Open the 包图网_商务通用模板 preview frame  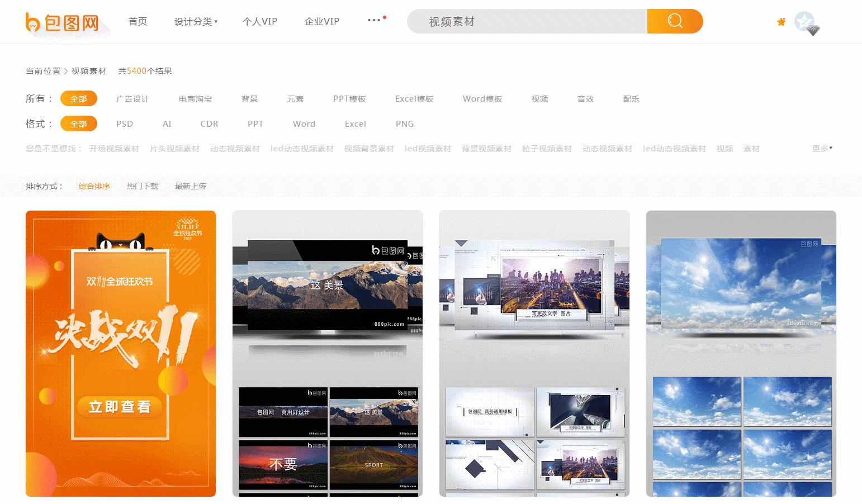click(490, 412)
